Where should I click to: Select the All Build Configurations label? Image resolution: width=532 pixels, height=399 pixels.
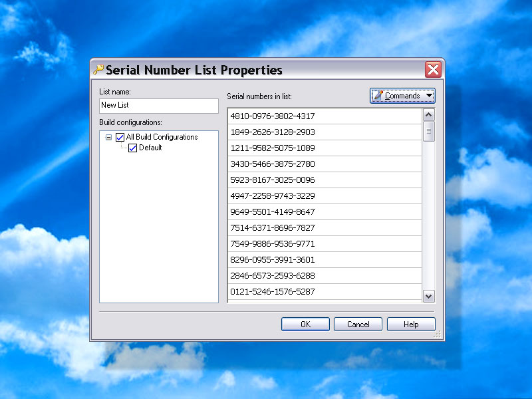pos(162,137)
